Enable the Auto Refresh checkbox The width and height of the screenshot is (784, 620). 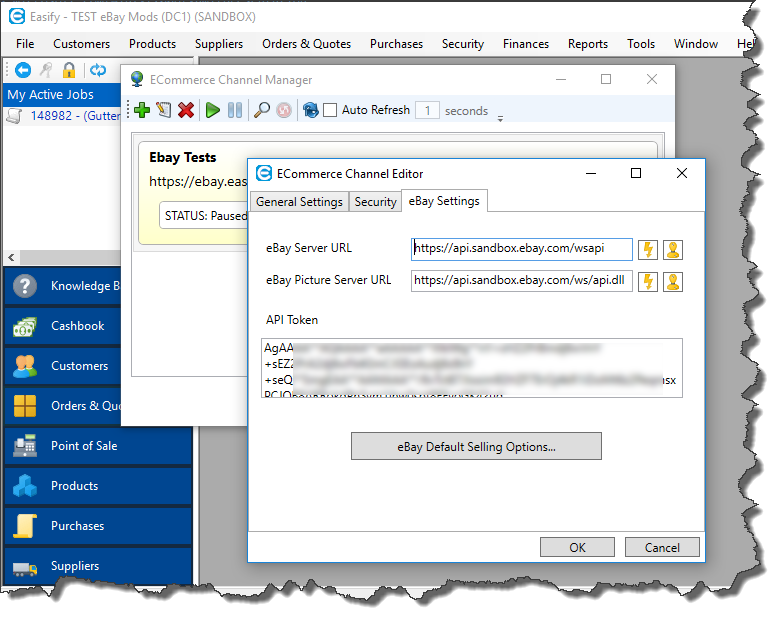(x=329, y=111)
